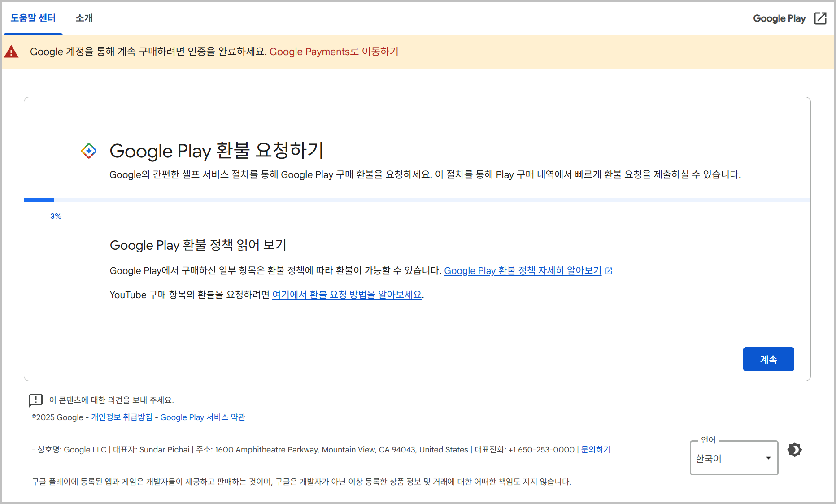This screenshot has height=504, width=836.
Task: Click the Google Play text in header
Action: [x=779, y=18]
